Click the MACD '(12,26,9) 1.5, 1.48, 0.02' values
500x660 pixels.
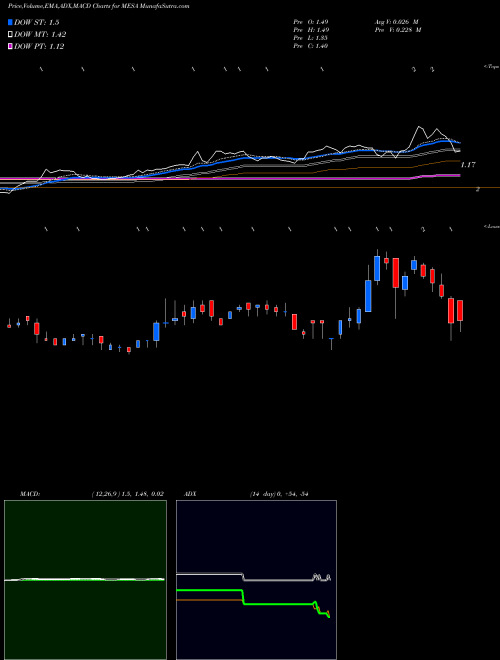coord(127,494)
